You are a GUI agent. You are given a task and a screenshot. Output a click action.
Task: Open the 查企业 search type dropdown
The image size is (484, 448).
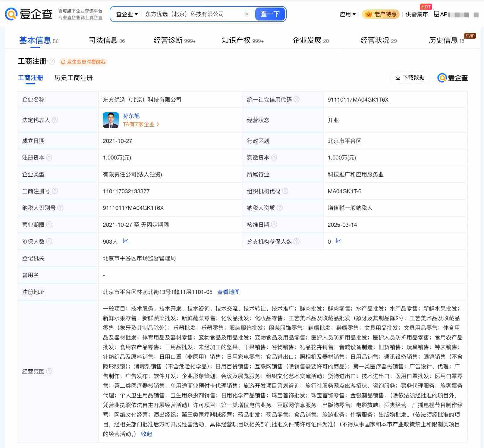coord(127,14)
